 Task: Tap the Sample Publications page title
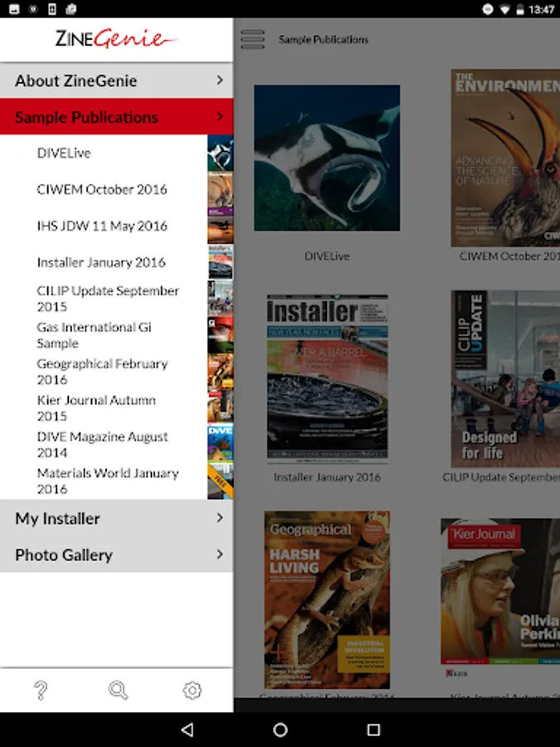tap(324, 40)
